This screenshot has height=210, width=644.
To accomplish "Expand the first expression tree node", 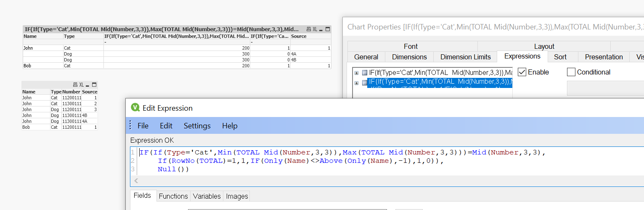I will point(357,73).
